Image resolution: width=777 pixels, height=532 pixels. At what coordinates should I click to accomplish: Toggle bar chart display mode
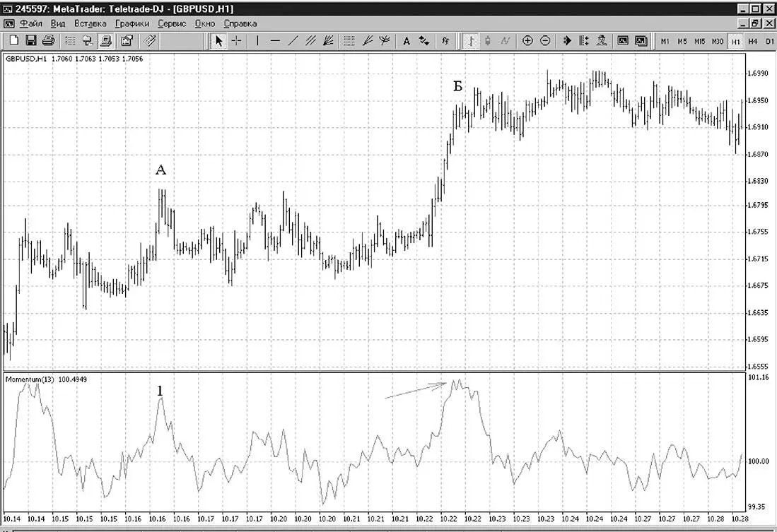tap(471, 40)
